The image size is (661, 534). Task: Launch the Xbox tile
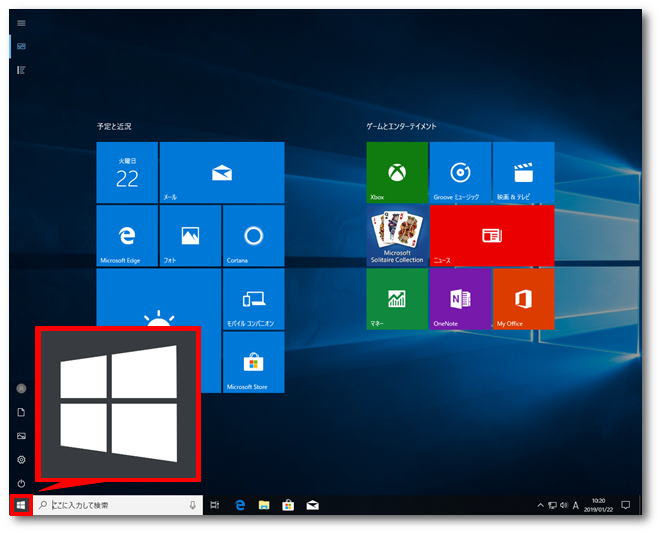pos(397,172)
